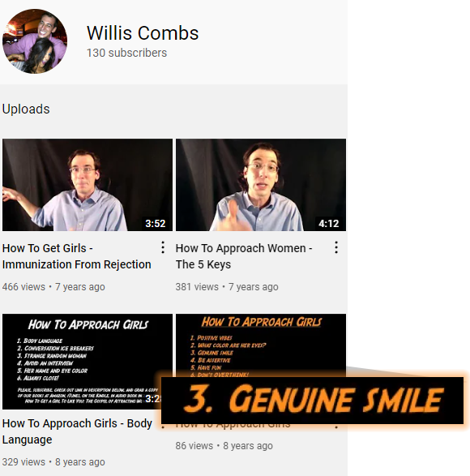The image size is (470, 476).
Task: Open How To Approach Women thumbnail
Action: [261, 185]
